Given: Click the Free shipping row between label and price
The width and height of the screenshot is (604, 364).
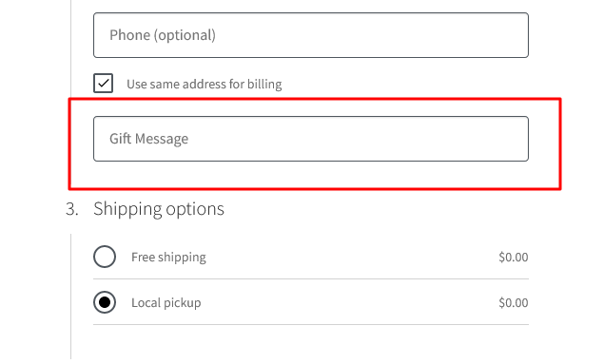Looking at the screenshot, I should tap(353, 257).
